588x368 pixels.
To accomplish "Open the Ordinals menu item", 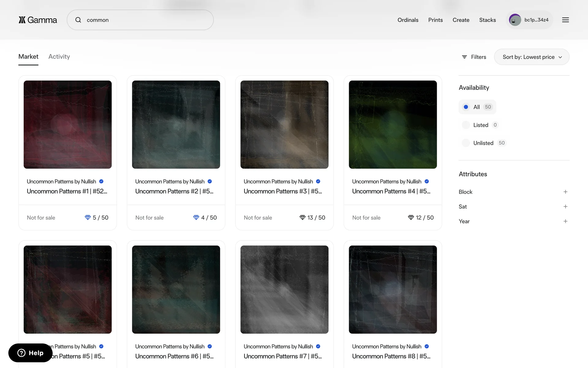I will [408, 20].
